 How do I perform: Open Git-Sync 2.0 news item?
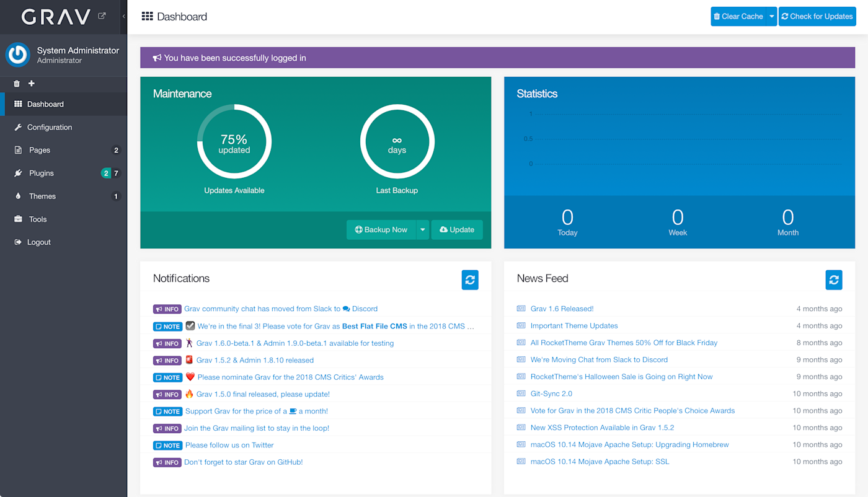[552, 394]
